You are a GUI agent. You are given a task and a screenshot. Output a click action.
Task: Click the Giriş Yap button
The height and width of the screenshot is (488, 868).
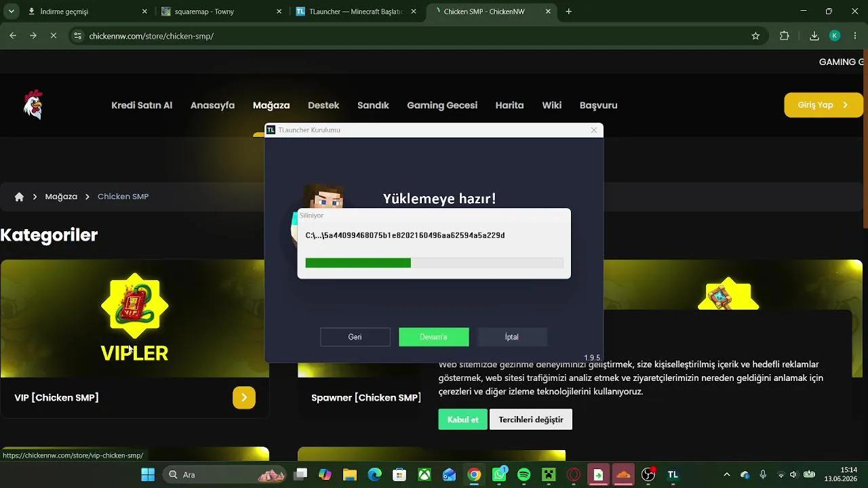tap(823, 105)
